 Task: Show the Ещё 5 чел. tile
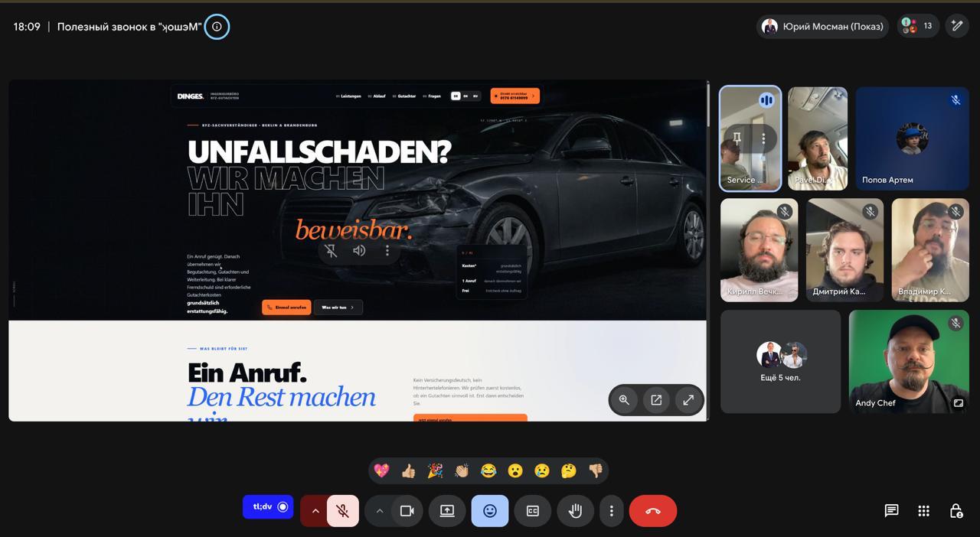click(x=781, y=361)
